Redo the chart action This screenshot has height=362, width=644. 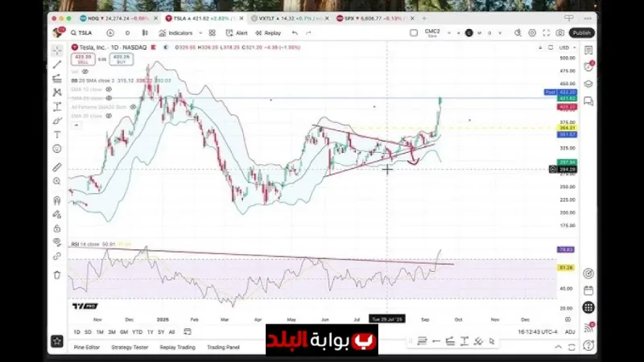point(308,33)
